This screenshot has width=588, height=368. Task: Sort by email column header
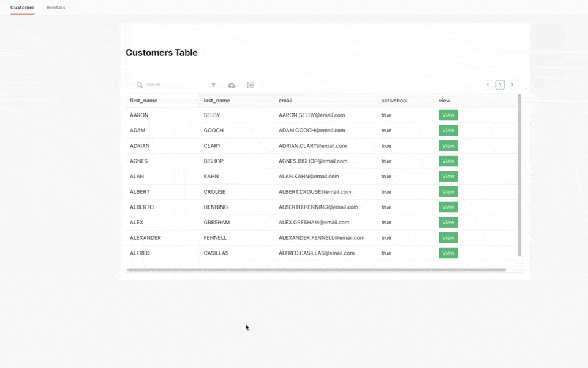pyautogui.click(x=285, y=101)
